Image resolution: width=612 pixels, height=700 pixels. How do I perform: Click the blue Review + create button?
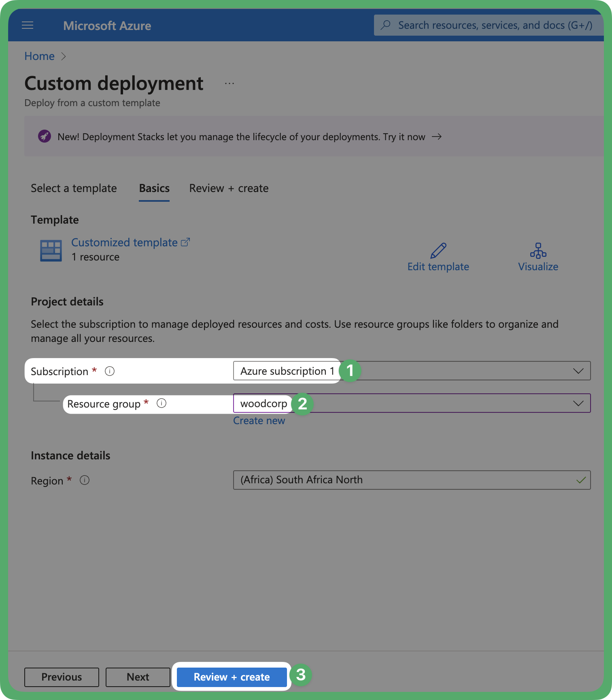(232, 677)
